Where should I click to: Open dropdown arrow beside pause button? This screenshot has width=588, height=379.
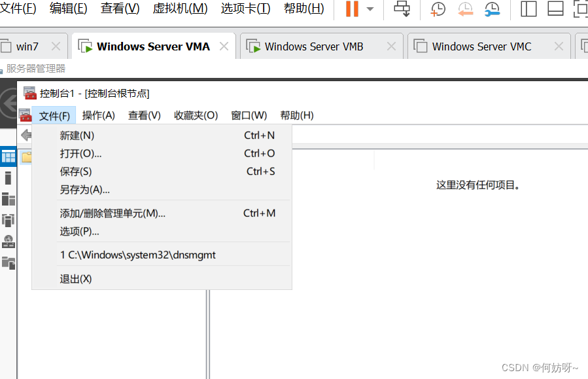(x=370, y=9)
